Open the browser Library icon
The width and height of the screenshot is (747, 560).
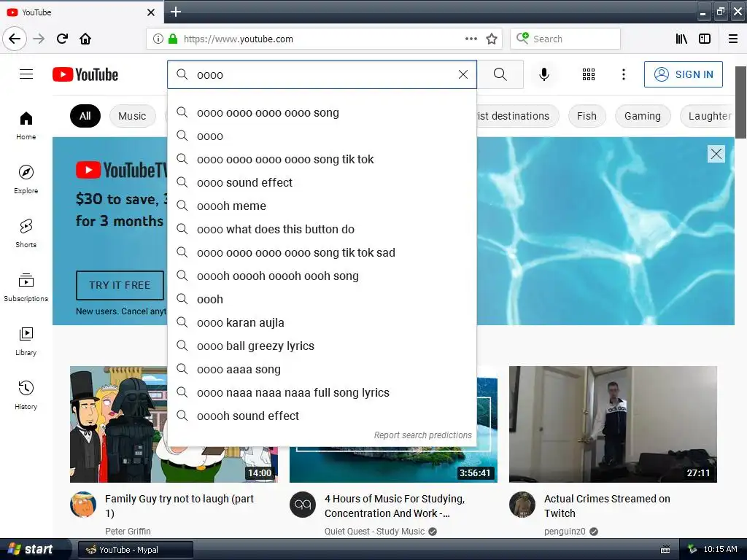(681, 39)
